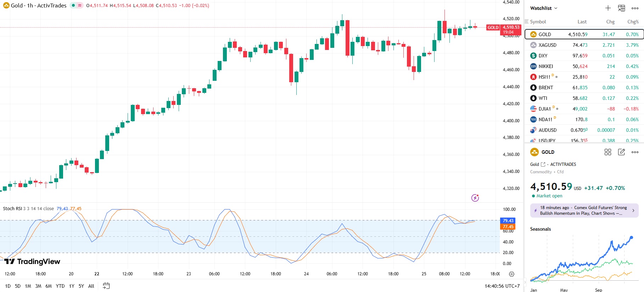Viewport: 644px width, 292px height.
Task: Select the 1M time range
Action: pyautogui.click(x=28, y=286)
